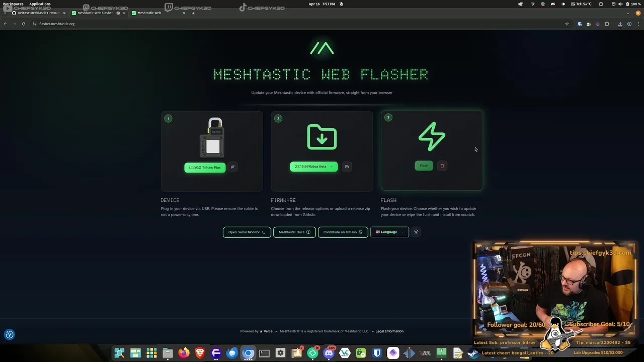Open Bitwarden shield icon in dock
This screenshot has height=362, width=644.
(x=377, y=353)
